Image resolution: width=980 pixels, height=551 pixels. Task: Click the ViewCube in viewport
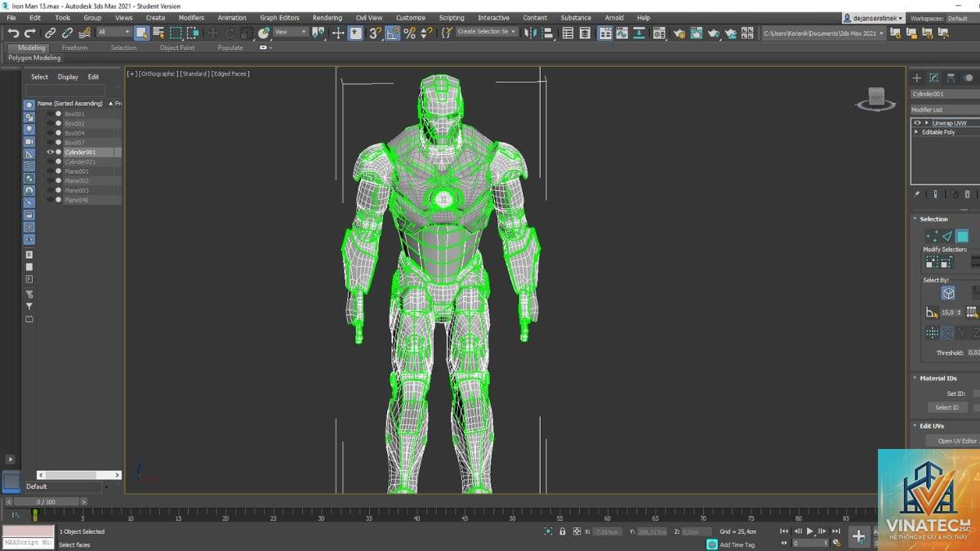tap(875, 99)
